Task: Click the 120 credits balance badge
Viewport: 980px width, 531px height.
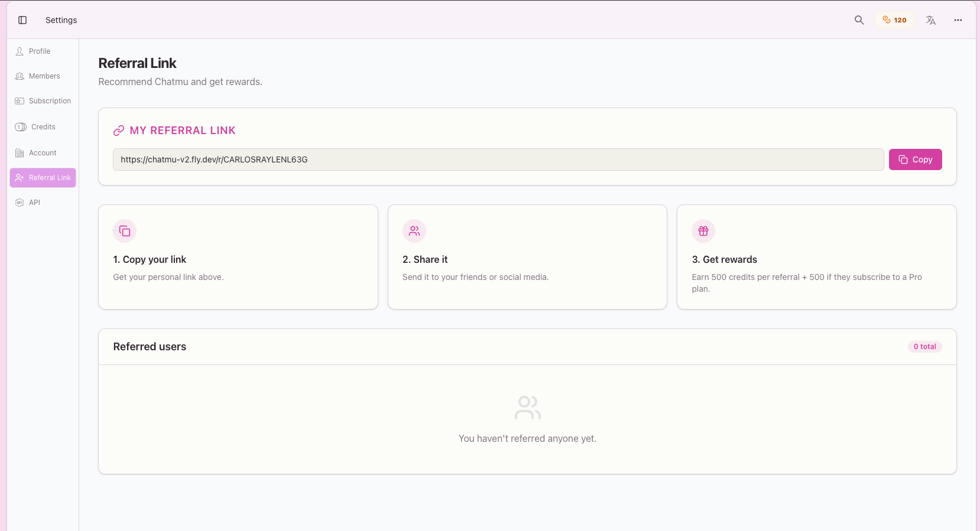Action: click(x=894, y=20)
